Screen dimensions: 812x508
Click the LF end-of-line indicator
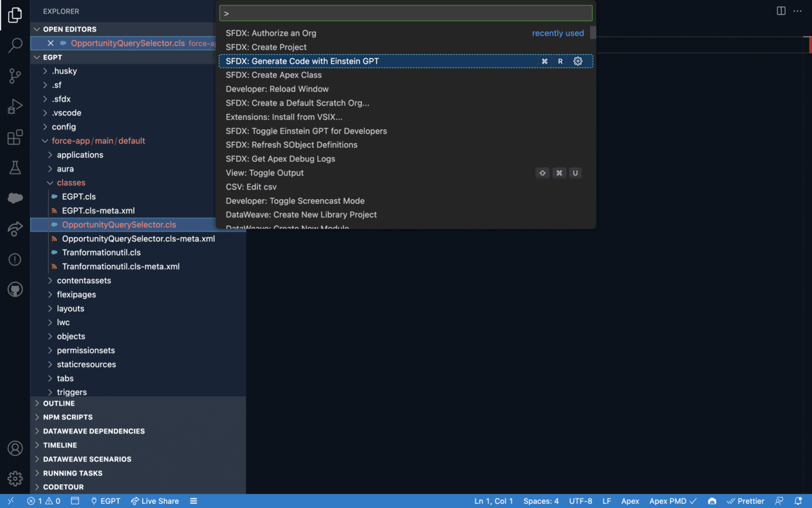coord(607,501)
